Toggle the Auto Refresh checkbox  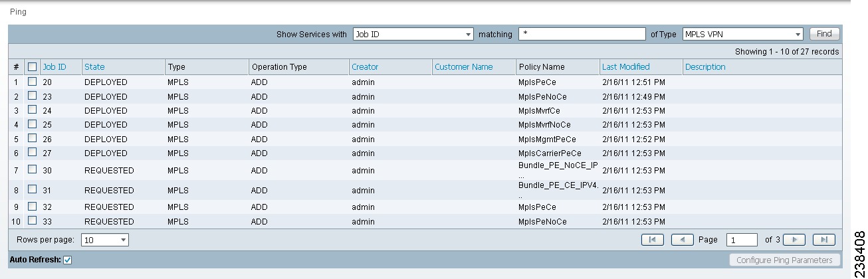pos(67,260)
